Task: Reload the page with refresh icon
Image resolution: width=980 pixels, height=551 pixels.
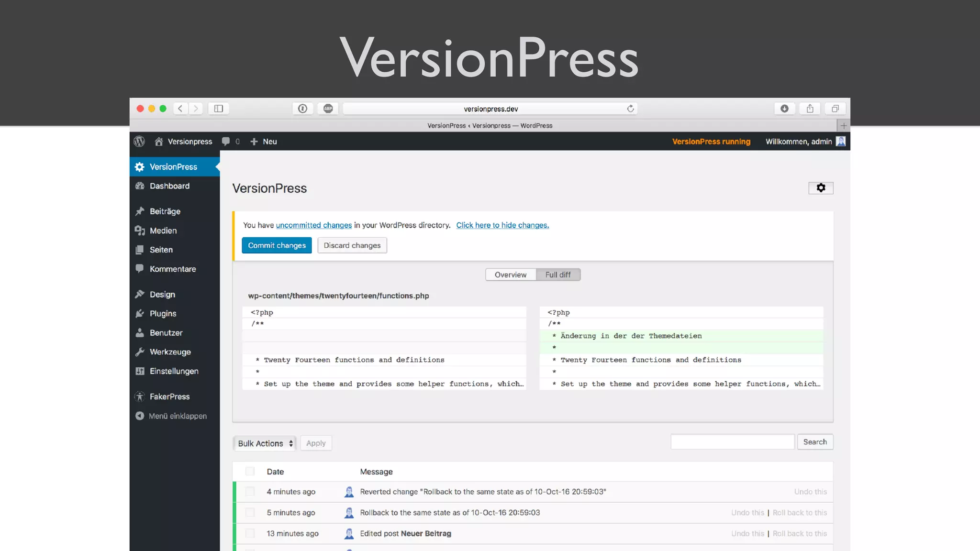Action: click(x=630, y=109)
